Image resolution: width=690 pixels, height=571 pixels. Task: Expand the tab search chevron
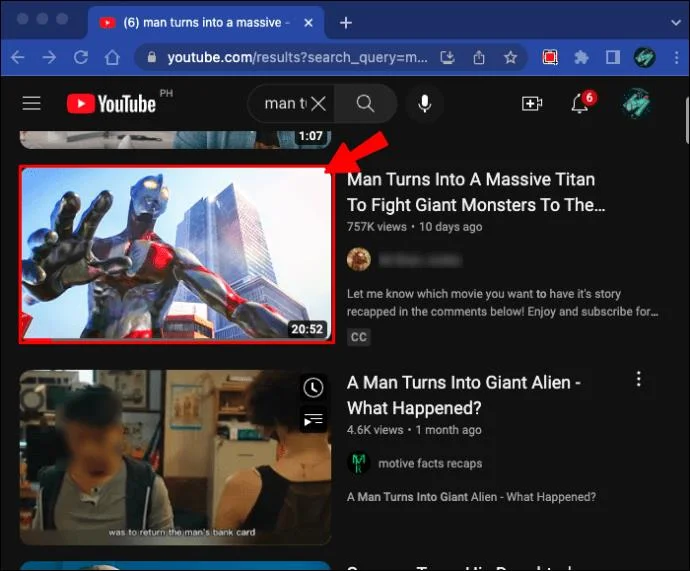click(x=676, y=22)
